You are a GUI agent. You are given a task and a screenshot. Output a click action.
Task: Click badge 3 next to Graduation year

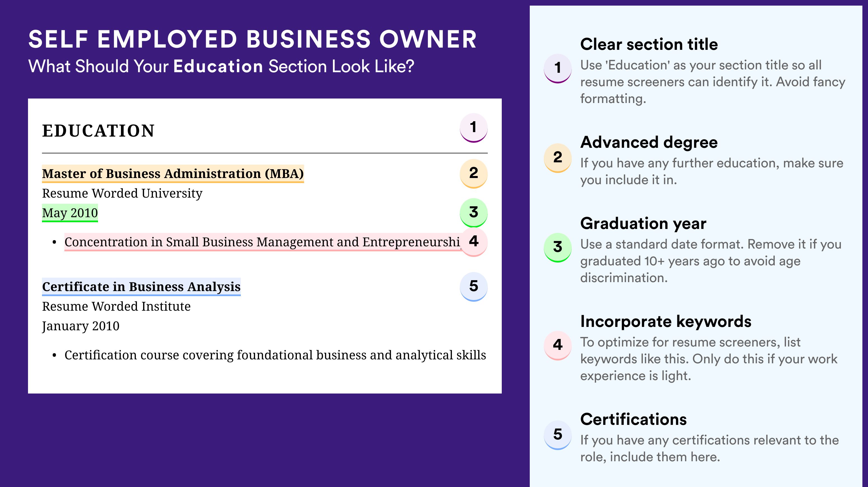[558, 247]
